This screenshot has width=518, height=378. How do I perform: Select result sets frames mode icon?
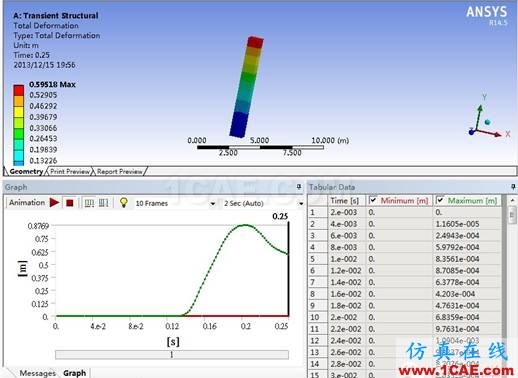[104, 203]
